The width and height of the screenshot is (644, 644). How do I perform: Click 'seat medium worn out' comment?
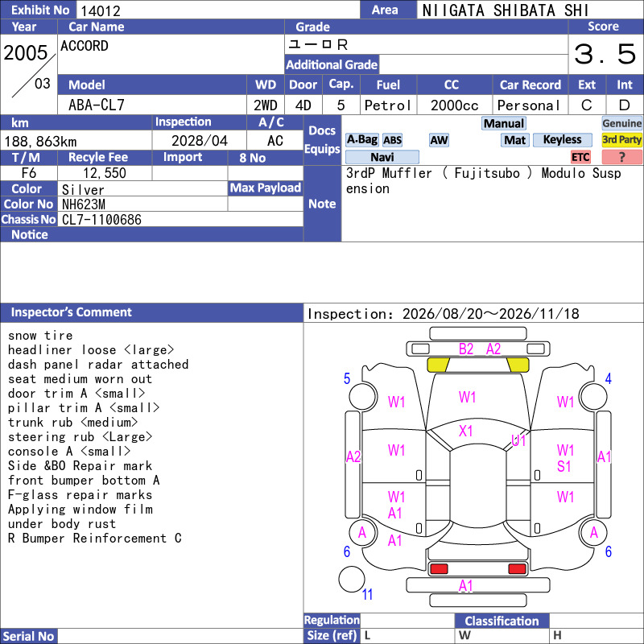click(80, 379)
